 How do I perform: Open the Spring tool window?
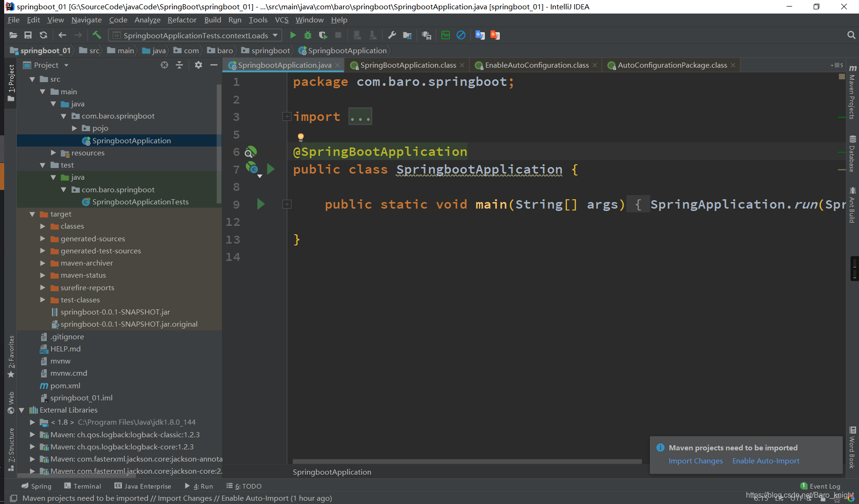pyautogui.click(x=36, y=486)
